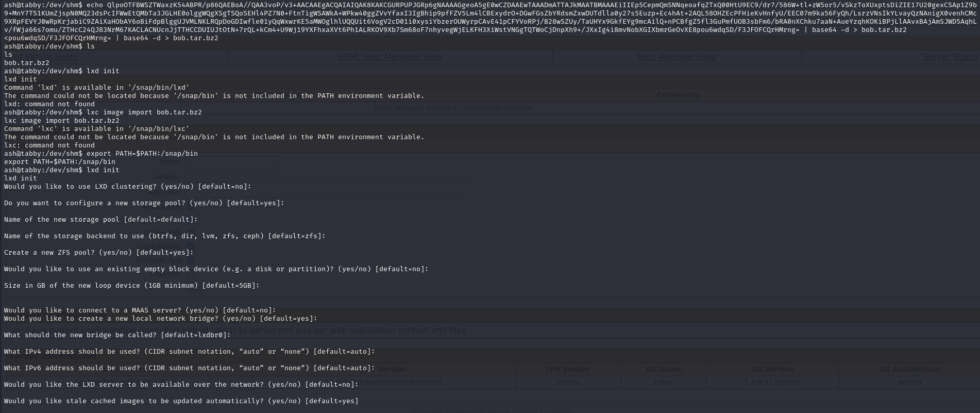Go to the Server Status link
The image size is (980, 413).
click(950, 57)
